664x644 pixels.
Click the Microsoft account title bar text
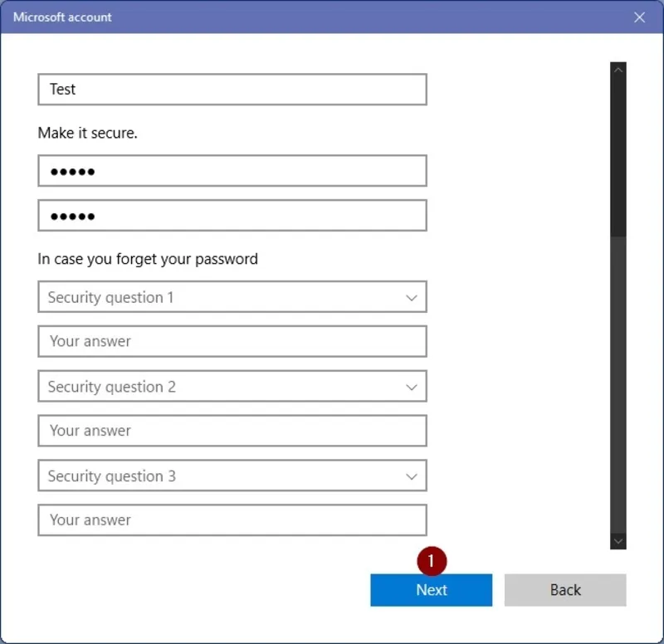[x=62, y=17]
